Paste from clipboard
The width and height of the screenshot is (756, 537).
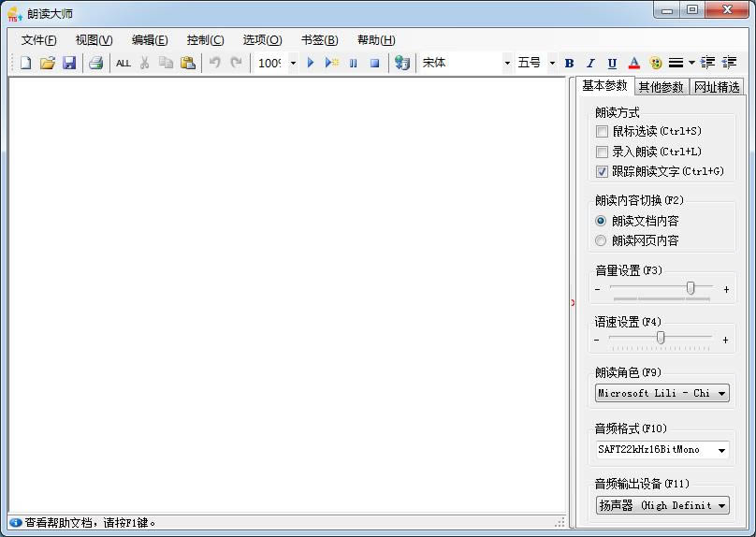pyautogui.click(x=187, y=63)
